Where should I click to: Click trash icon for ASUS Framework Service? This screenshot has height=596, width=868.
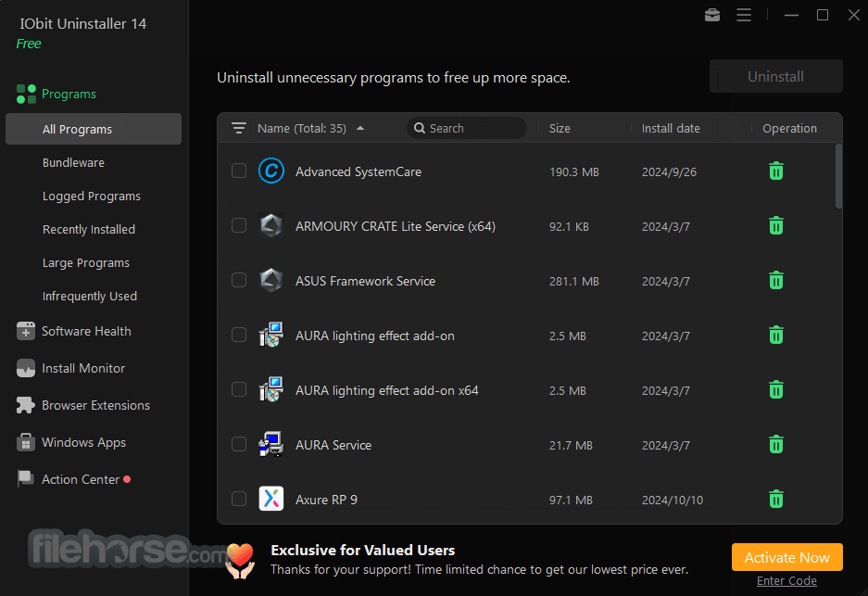tap(776, 280)
